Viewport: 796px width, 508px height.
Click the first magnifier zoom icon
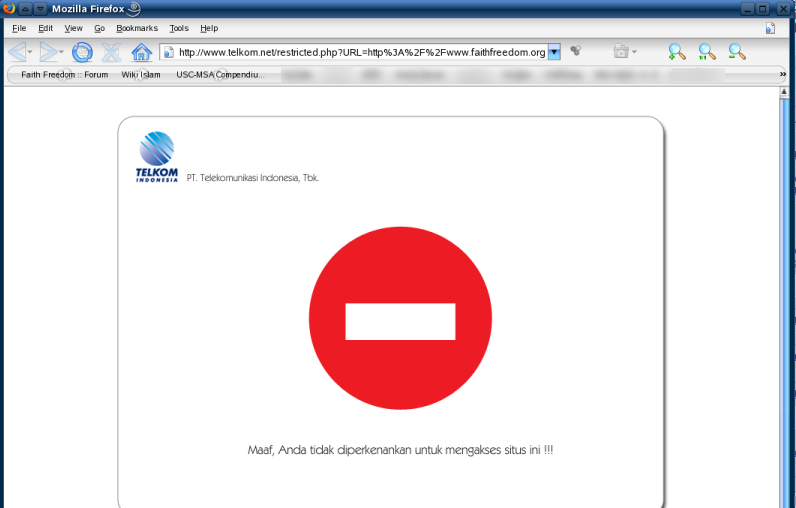(677, 52)
